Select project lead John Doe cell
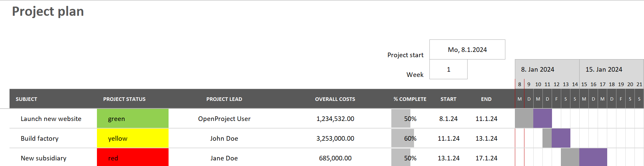 pos(224,138)
